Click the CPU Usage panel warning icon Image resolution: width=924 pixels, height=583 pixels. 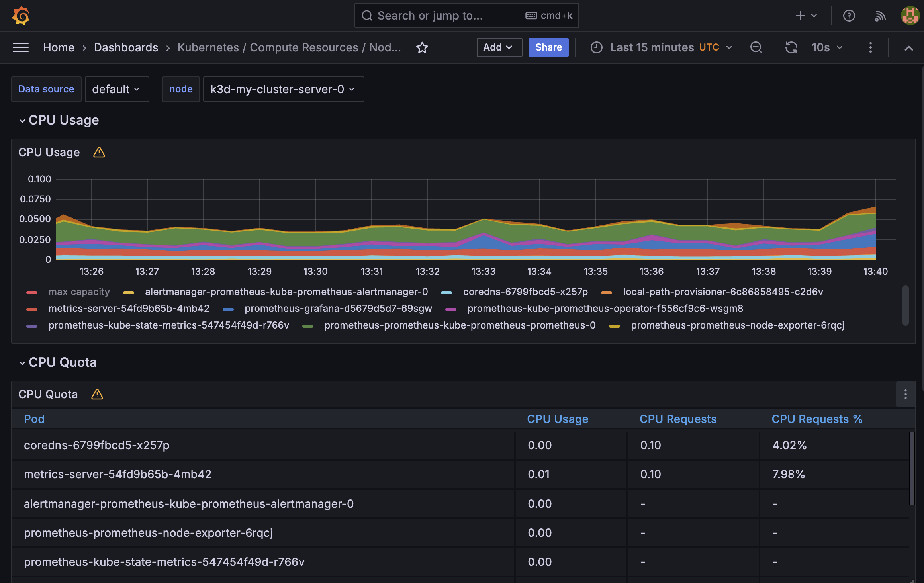(x=99, y=152)
